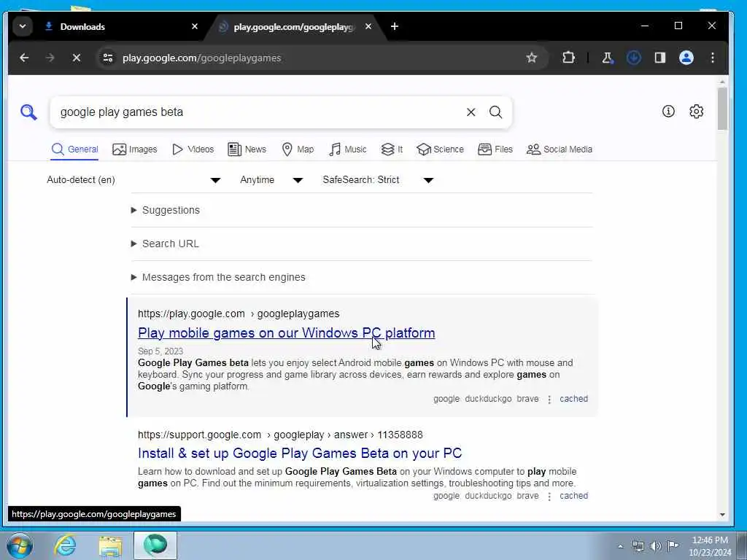This screenshot has height=560, width=747.
Task: Click the https://support.google.com result URL
Action: [x=280, y=435]
